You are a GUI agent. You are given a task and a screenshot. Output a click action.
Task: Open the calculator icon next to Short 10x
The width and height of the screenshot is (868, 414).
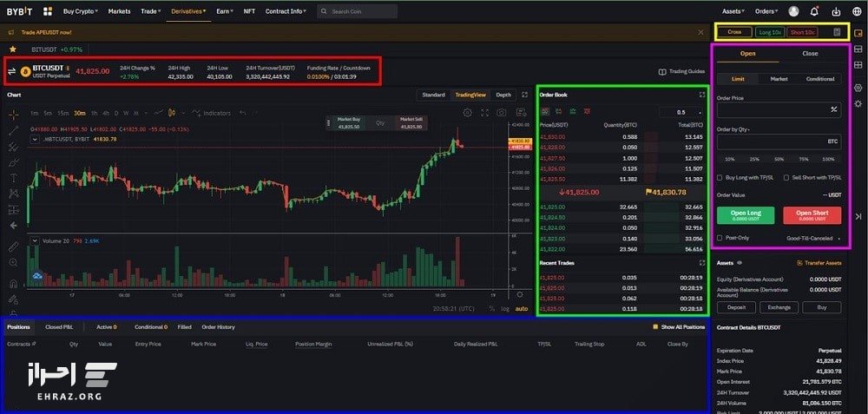click(837, 32)
